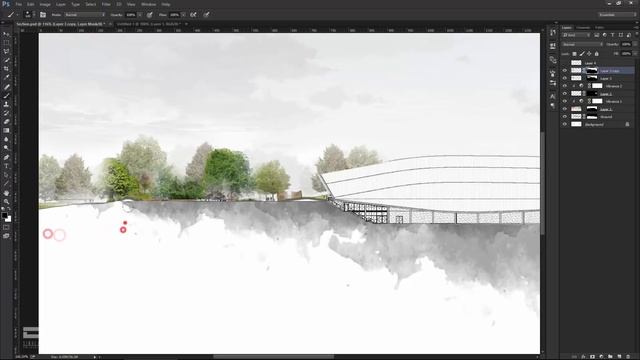
Task: Open the layer blend mode dropdown
Action: coord(582,44)
